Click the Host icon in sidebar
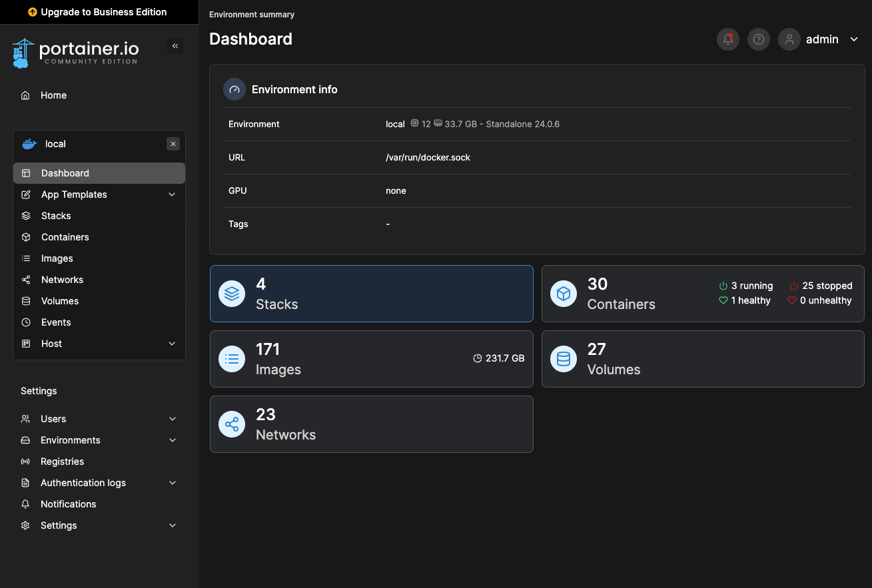This screenshot has height=588, width=872. (26, 344)
